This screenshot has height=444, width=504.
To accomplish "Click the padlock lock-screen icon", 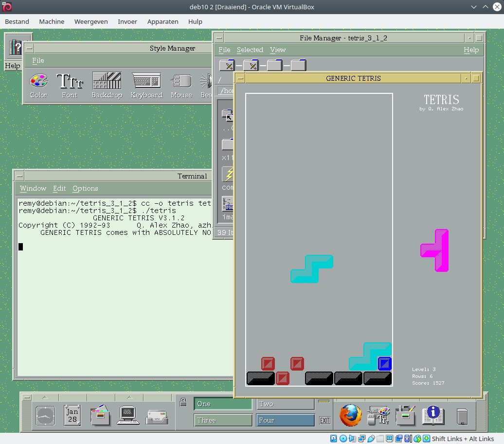I will [183, 402].
